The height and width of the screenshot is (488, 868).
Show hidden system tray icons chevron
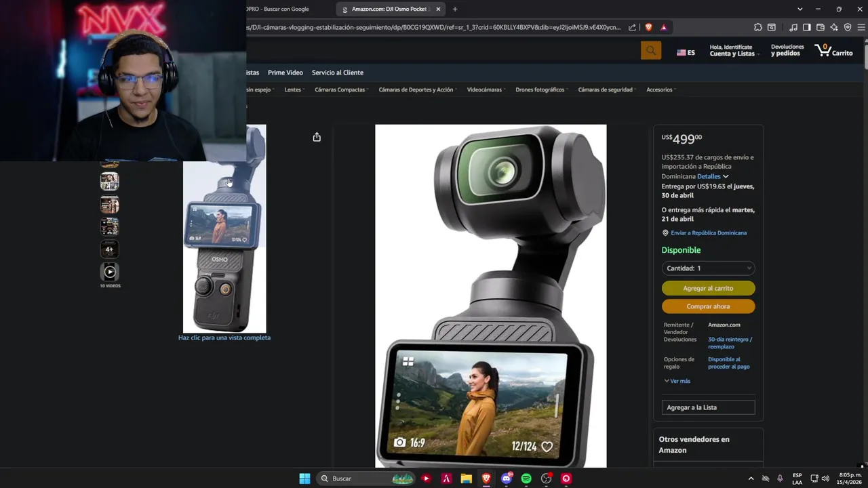pos(751,479)
